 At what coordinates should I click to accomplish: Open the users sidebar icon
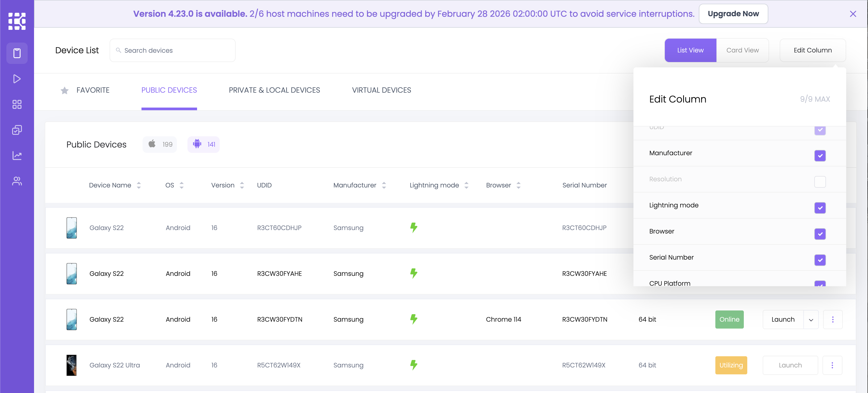[x=17, y=181]
